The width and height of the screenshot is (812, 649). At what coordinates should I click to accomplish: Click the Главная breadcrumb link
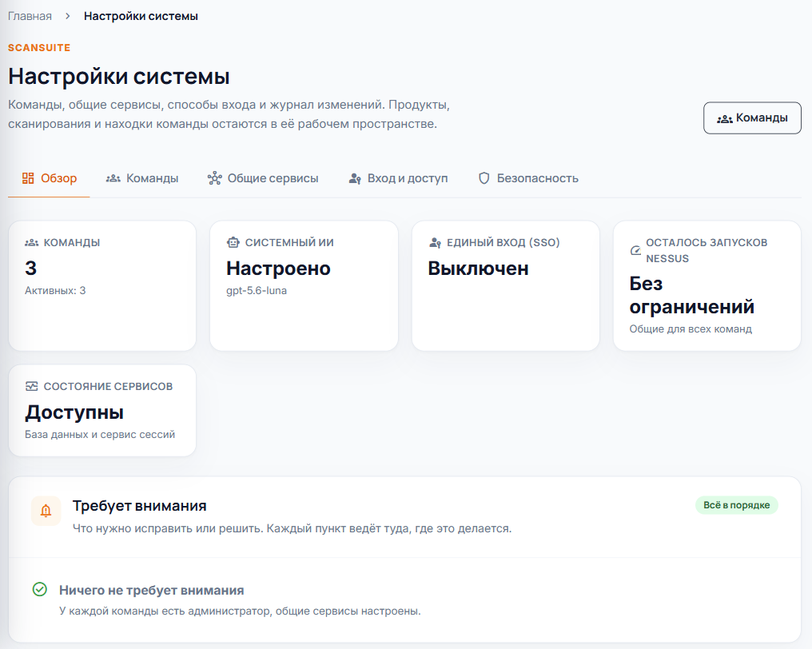[30, 16]
